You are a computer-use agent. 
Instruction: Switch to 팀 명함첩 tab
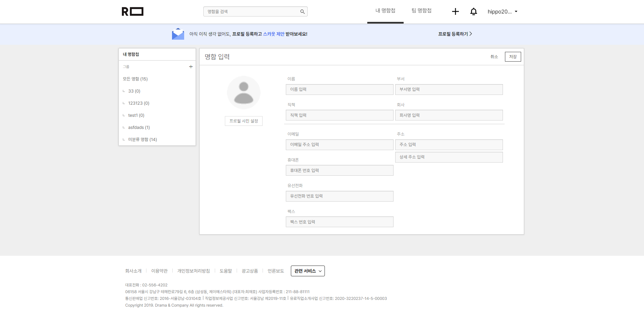[421, 11]
